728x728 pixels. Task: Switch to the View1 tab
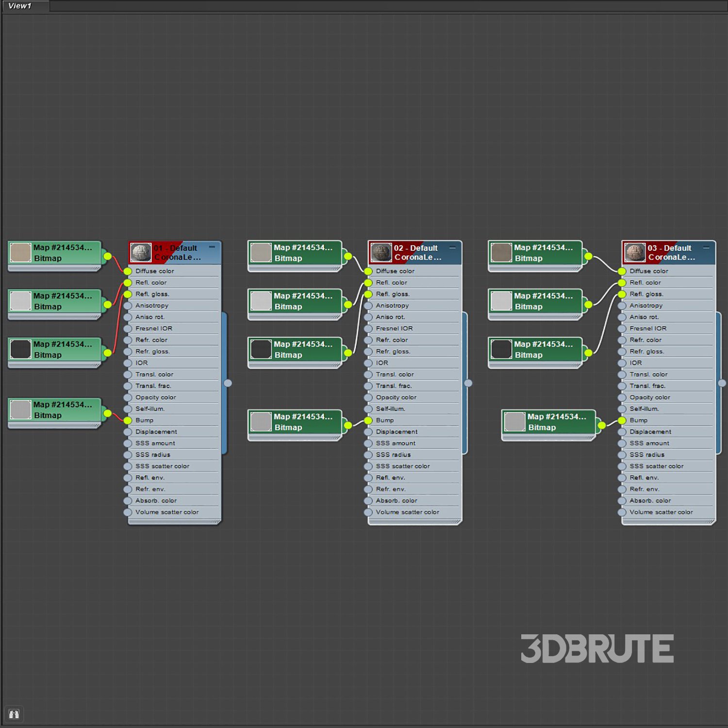click(x=20, y=6)
